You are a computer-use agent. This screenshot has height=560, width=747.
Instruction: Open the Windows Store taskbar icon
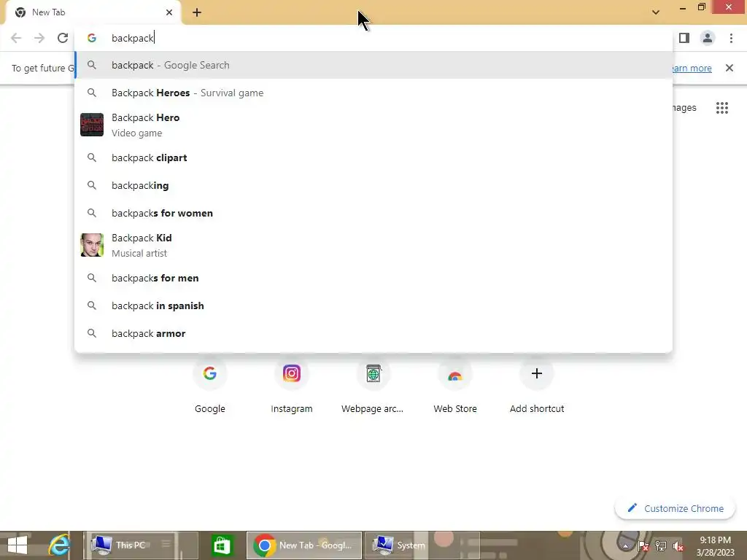[x=222, y=545]
